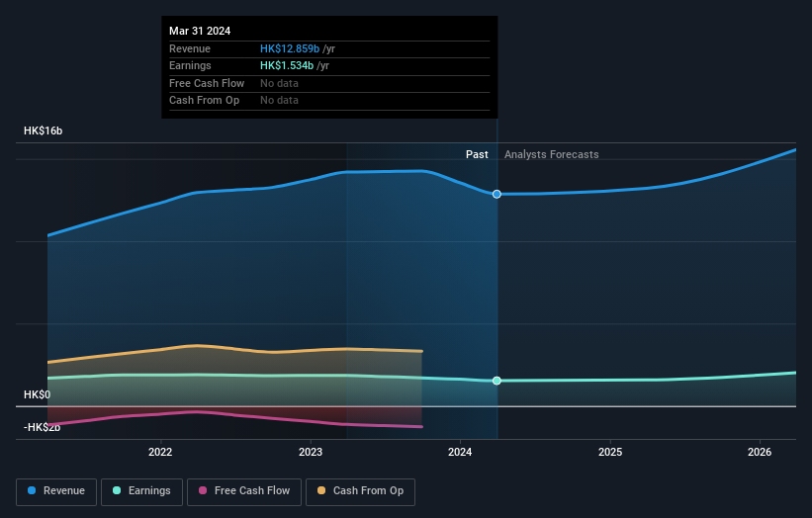
Task: Click the Revenue label in tooltip
Action: tap(190, 48)
